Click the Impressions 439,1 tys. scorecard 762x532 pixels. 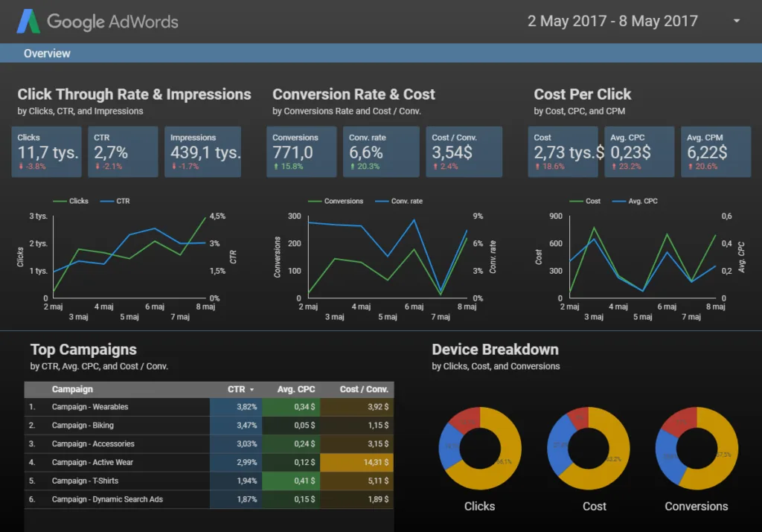[202, 152]
